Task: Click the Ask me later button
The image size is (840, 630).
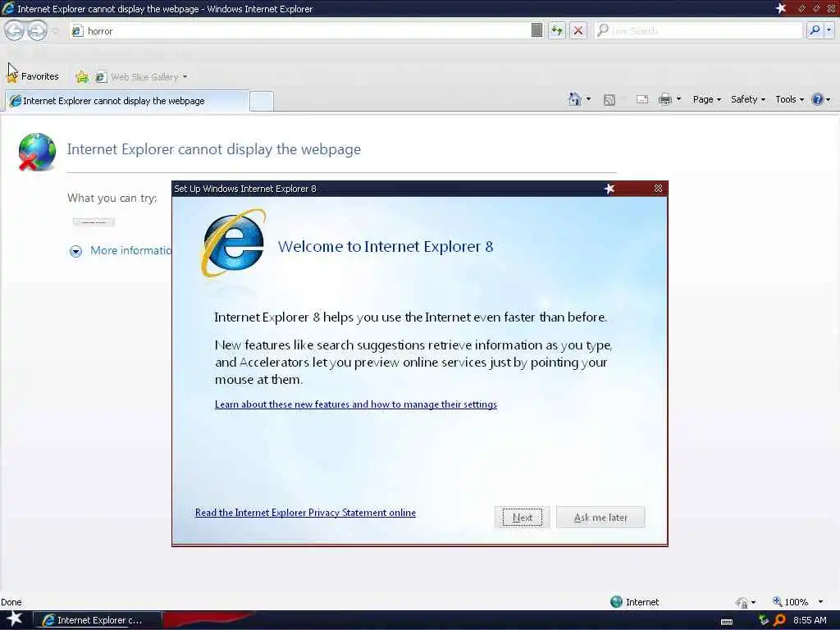Action: [600, 518]
